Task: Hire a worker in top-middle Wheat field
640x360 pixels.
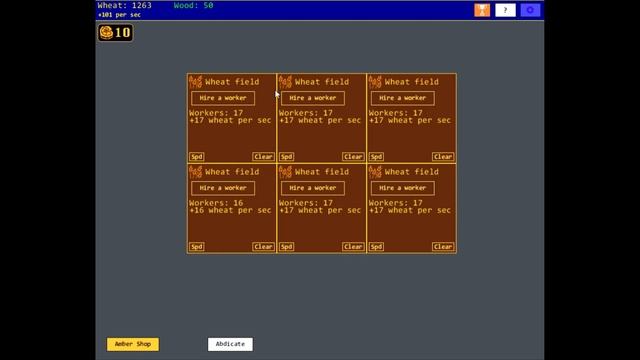Action: coord(313,98)
